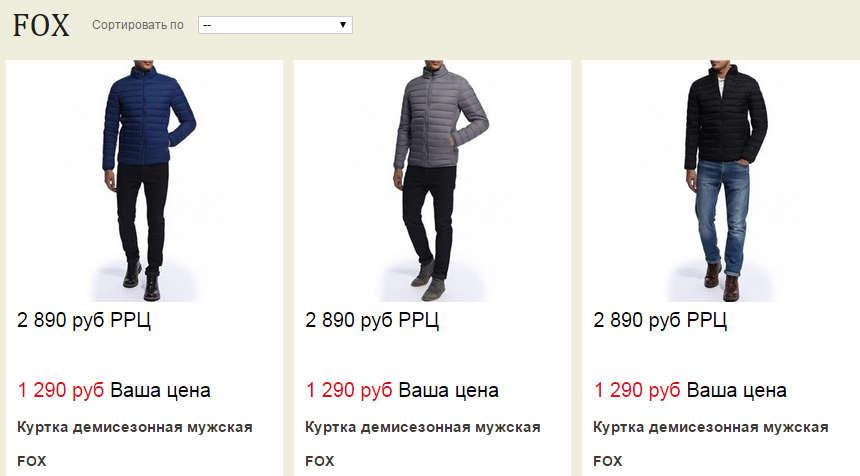The image size is (860, 476).
Task: Click the 1 290 руб price of blue jacket
Action: pos(61,390)
